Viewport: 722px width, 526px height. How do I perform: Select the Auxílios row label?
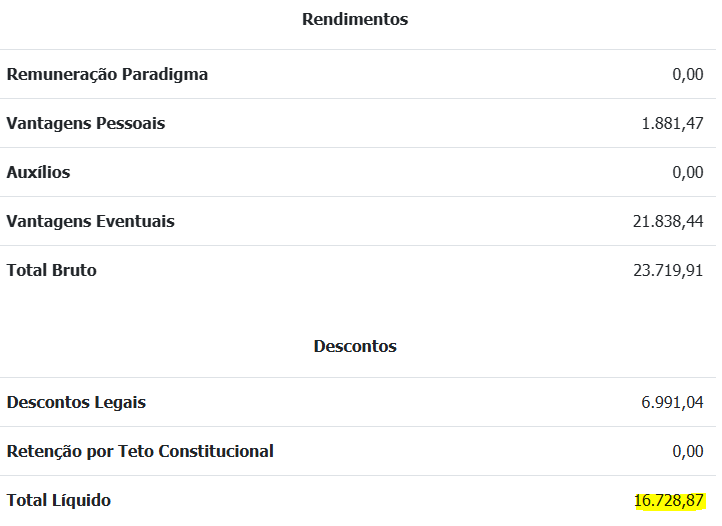pos(38,172)
